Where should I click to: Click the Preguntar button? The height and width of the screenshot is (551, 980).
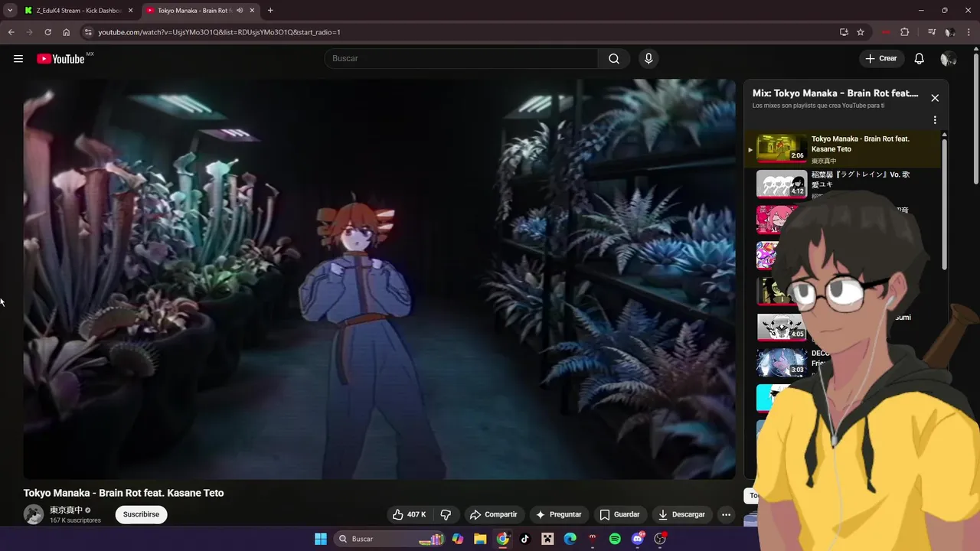click(x=559, y=514)
